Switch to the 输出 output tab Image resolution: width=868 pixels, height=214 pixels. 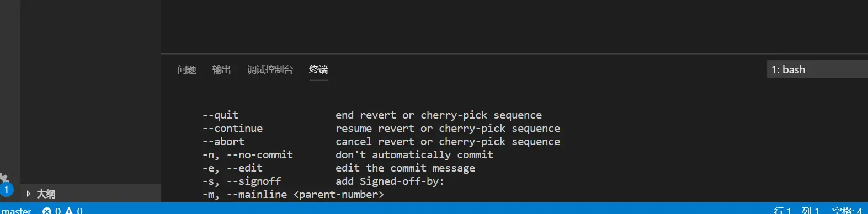221,69
